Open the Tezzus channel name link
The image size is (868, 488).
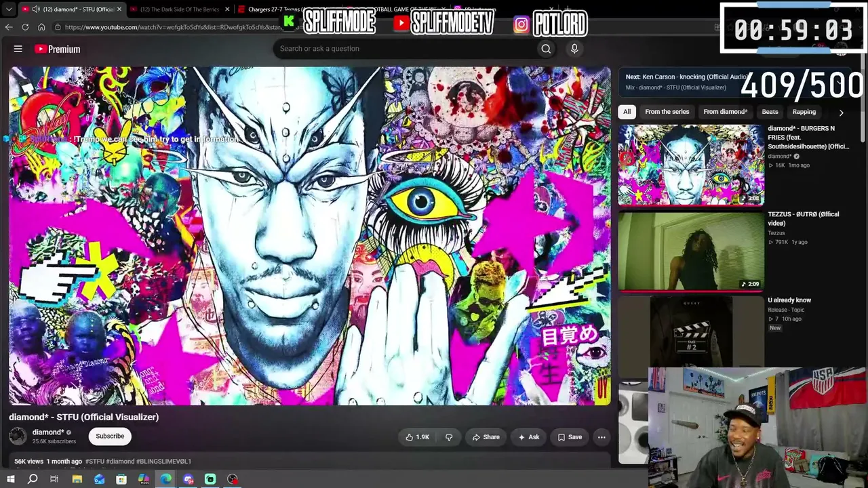click(776, 233)
